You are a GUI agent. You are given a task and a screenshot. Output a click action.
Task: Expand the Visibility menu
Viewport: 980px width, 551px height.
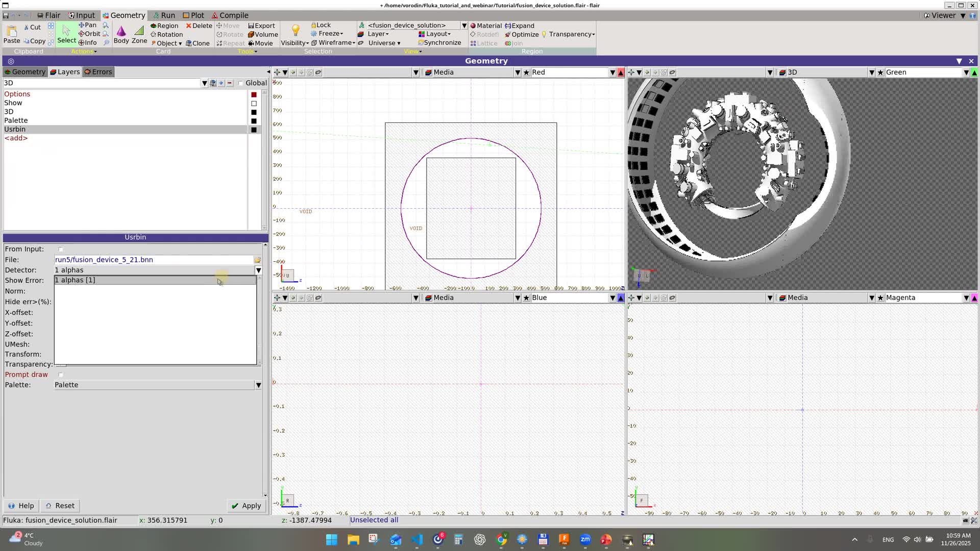coord(295,43)
